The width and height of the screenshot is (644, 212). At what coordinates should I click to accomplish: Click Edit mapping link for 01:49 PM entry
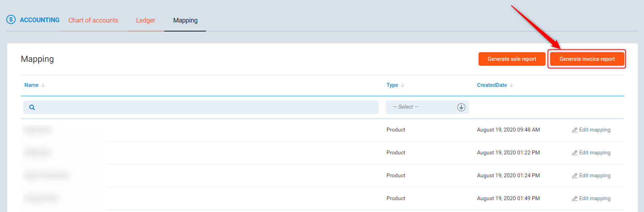tap(595, 198)
